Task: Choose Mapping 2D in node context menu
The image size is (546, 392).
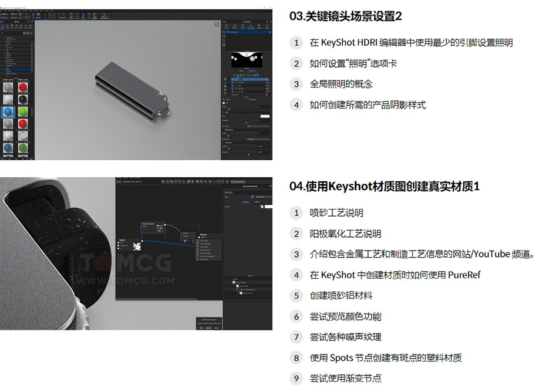Action: click(x=208, y=259)
